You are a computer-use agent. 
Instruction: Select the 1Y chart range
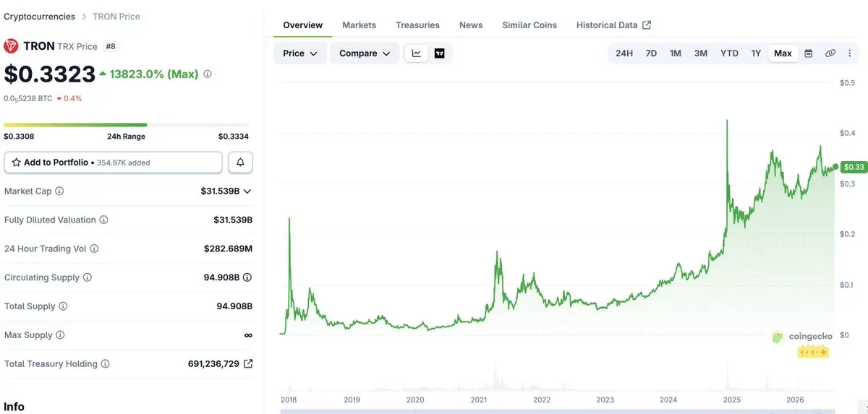tap(756, 53)
